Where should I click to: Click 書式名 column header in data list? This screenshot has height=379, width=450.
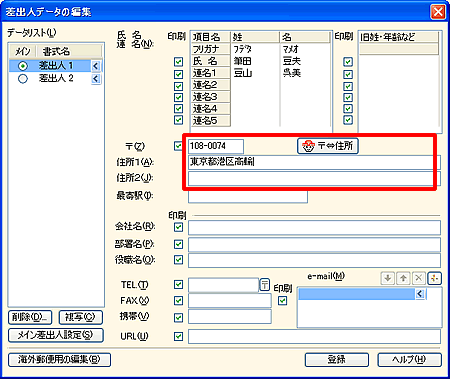tap(68, 51)
